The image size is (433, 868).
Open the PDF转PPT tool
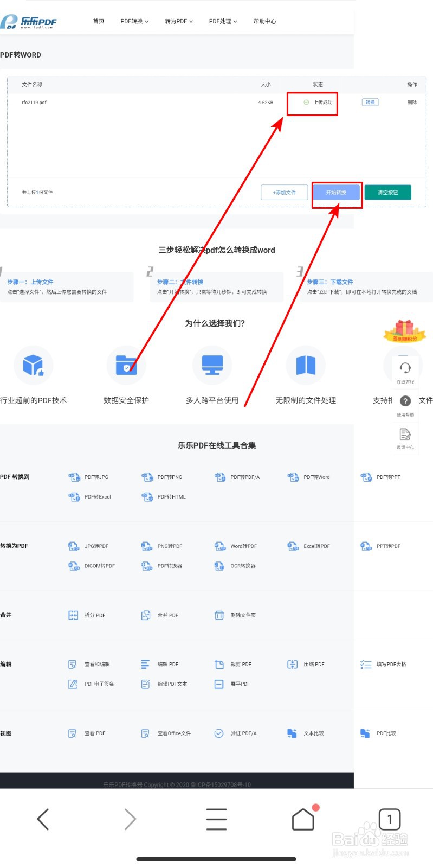(x=380, y=477)
